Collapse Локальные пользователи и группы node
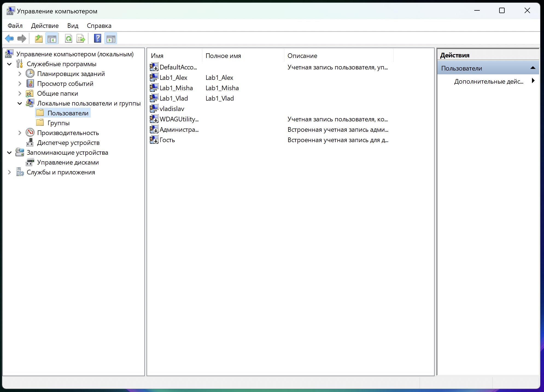The width and height of the screenshot is (544, 392). pos(20,103)
